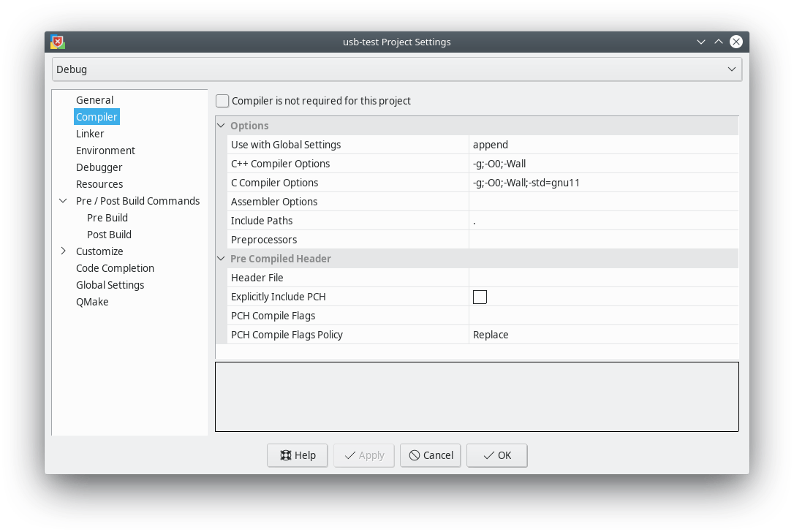Click the usb-test app icon in titlebar
Screen dimensions: 794x532
coord(56,42)
